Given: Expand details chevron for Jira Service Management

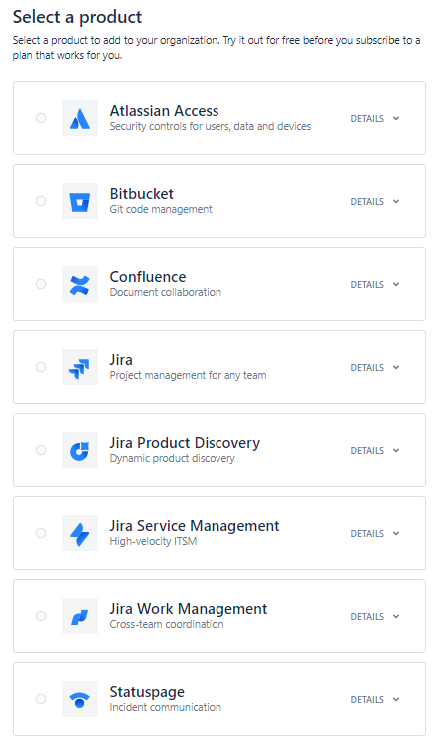Looking at the screenshot, I should click(396, 534).
